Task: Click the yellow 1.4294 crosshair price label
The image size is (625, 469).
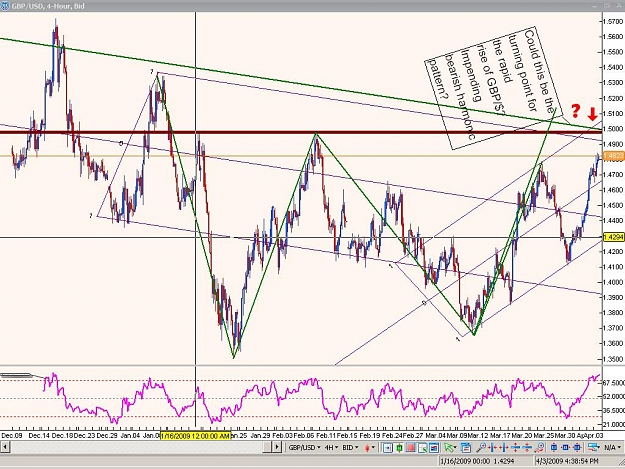Action: (614, 237)
